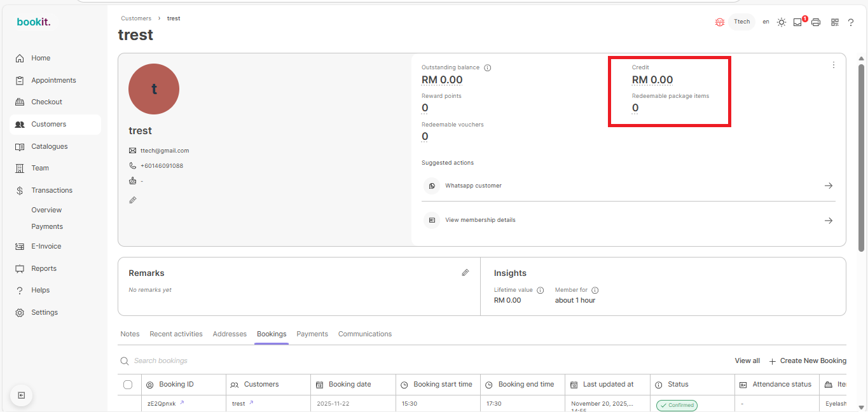Viewport: 868px width, 412px height.
Task: Select all bookings header checkbox
Action: tap(128, 385)
